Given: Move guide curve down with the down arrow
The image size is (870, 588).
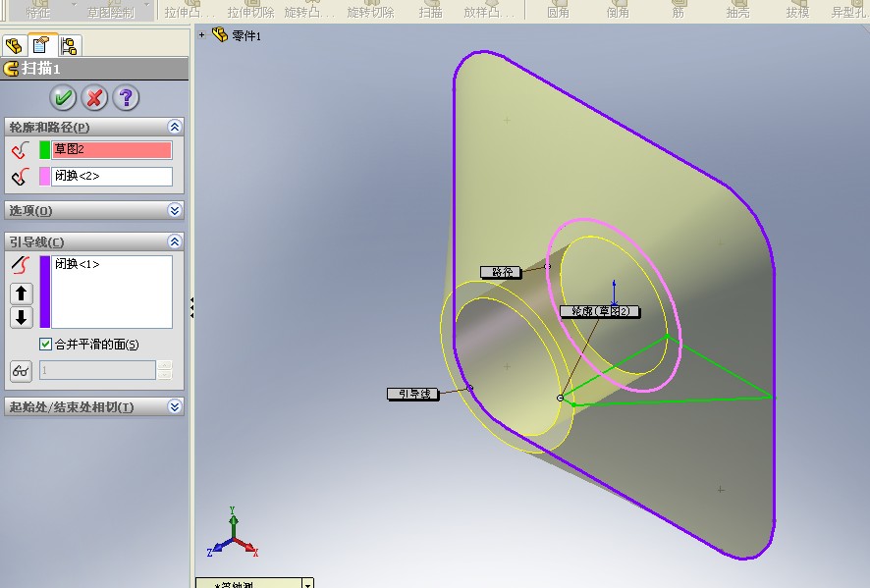Looking at the screenshot, I should tap(21, 317).
